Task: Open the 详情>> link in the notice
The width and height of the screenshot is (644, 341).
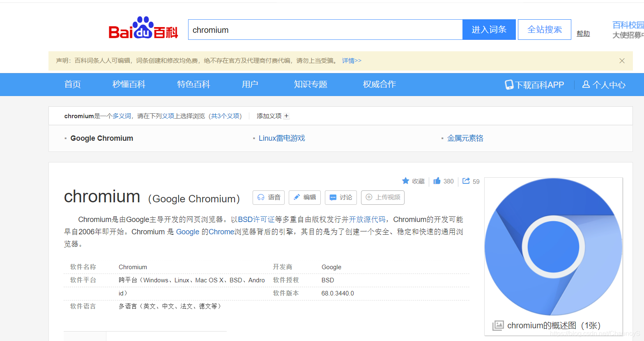Action: 352,61
